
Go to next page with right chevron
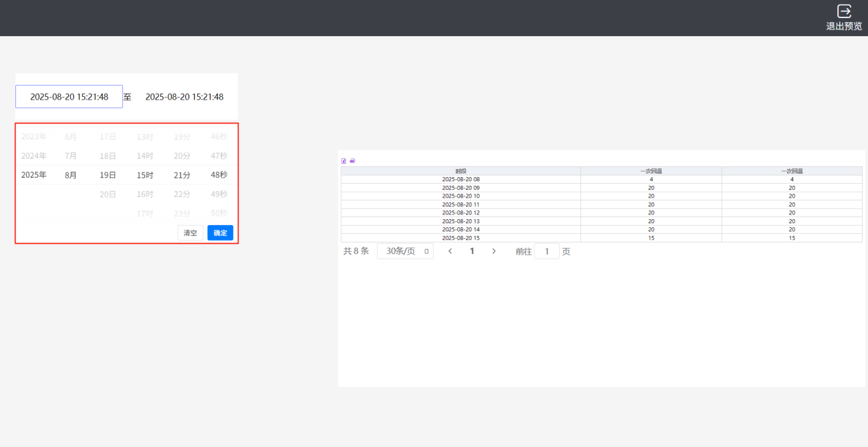494,251
